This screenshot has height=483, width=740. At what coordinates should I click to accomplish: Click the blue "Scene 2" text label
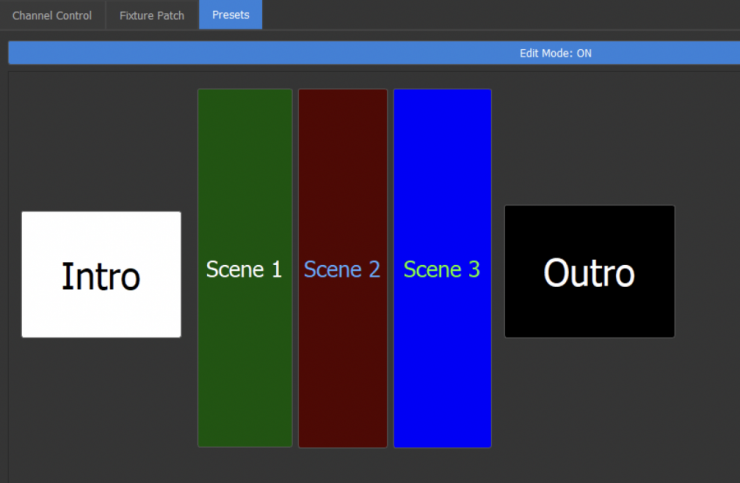click(342, 269)
